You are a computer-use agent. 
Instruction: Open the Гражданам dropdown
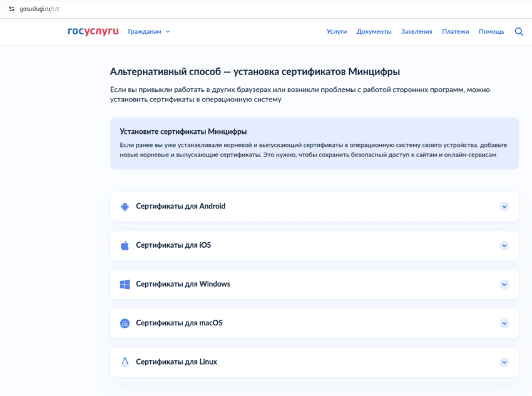pyautogui.click(x=149, y=31)
